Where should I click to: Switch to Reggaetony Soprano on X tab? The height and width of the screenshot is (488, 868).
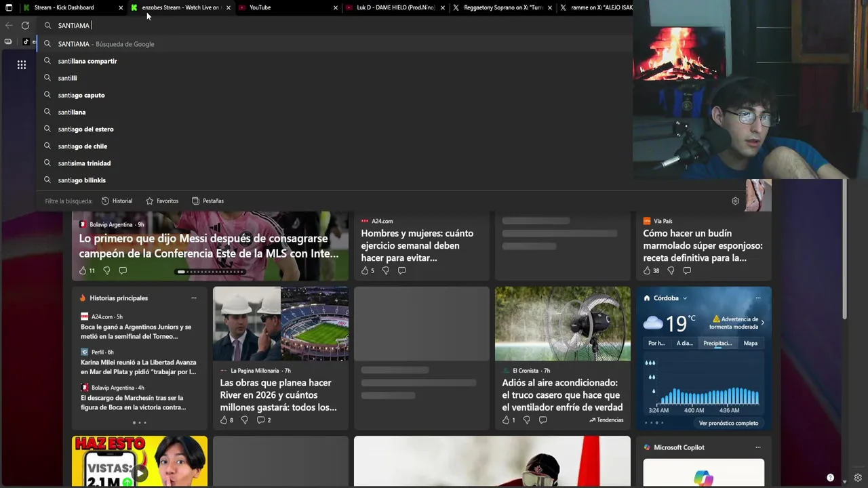(503, 7)
